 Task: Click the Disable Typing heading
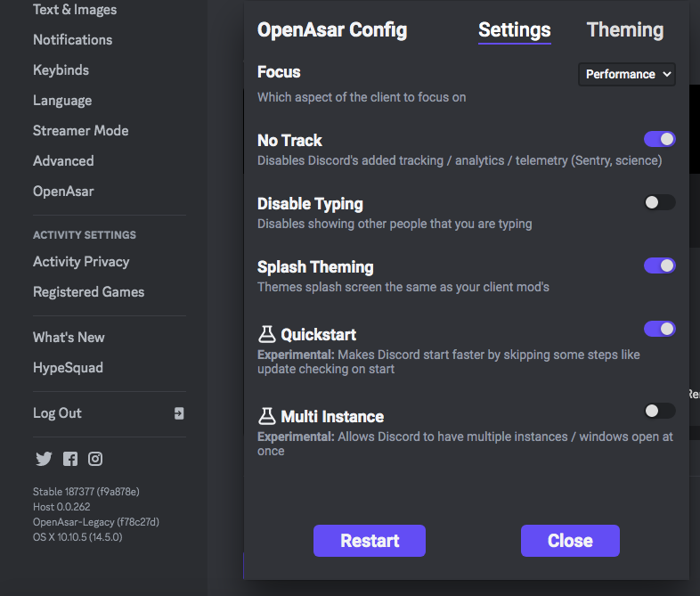click(x=310, y=204)
